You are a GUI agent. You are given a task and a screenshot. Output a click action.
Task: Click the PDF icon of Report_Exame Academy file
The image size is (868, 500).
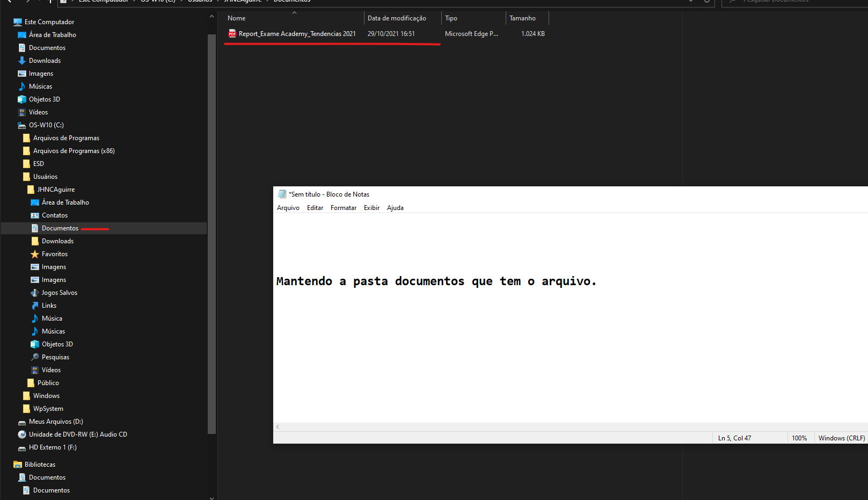(x=232, y=34)
